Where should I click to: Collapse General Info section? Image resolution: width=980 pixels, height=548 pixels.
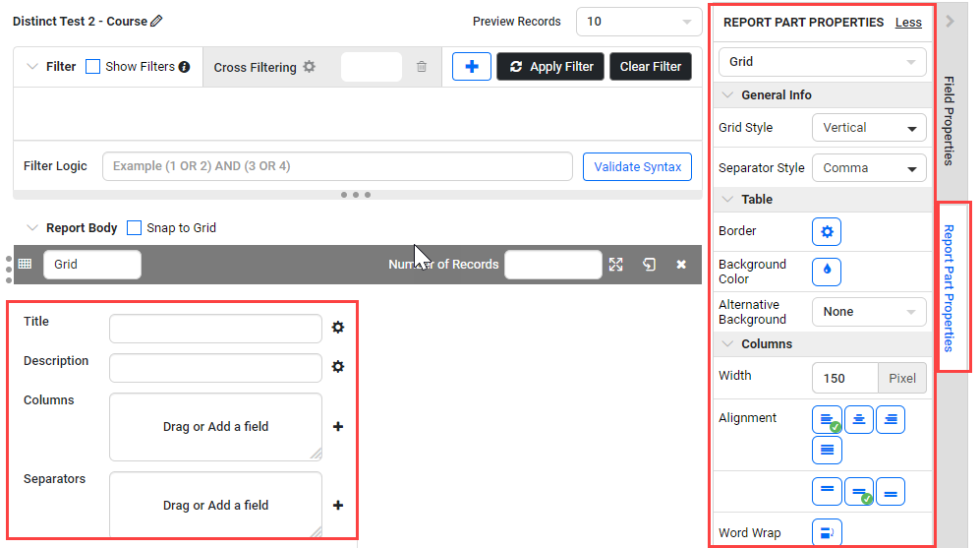(x=727, y=95)
